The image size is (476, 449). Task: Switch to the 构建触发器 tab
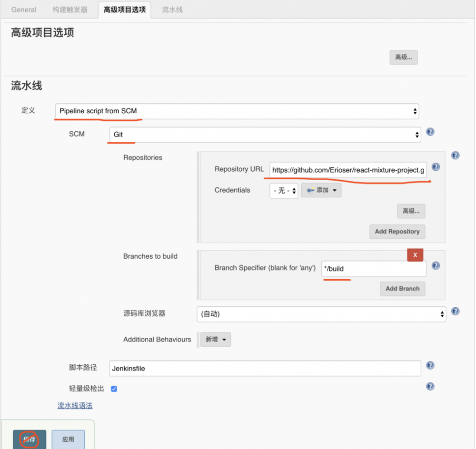70,10
